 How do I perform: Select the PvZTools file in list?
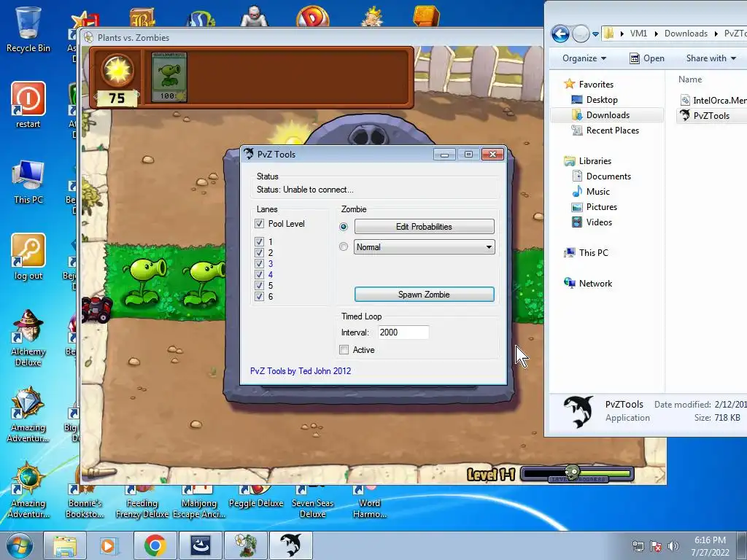(x=711, y=116)
